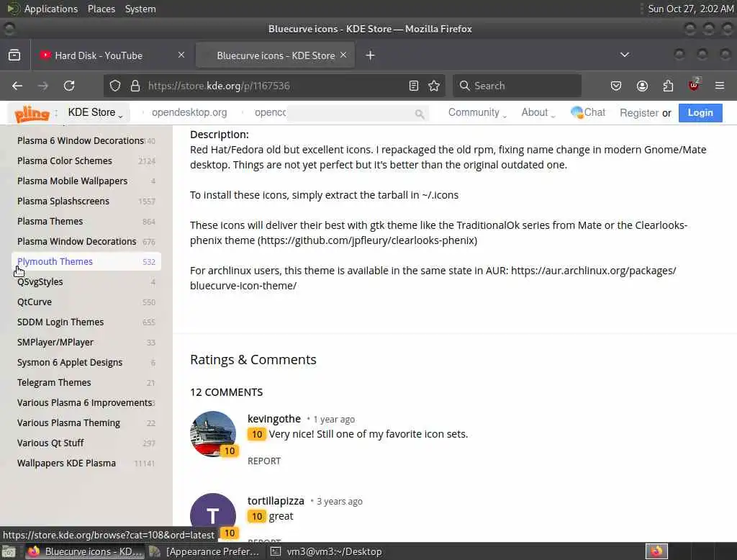The width and height of the screenshot is (737, 560).
Task: Open Plymouth Themes category
Action: [x=86, y=261]
